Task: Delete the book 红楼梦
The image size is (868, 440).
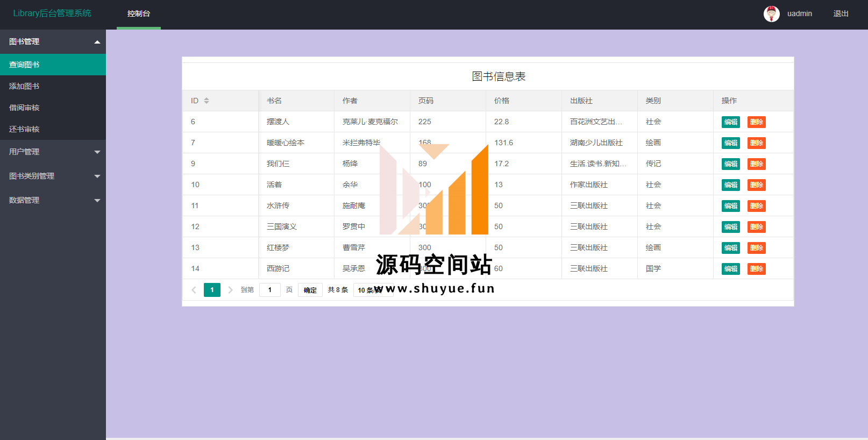Action: coord(757,248)
